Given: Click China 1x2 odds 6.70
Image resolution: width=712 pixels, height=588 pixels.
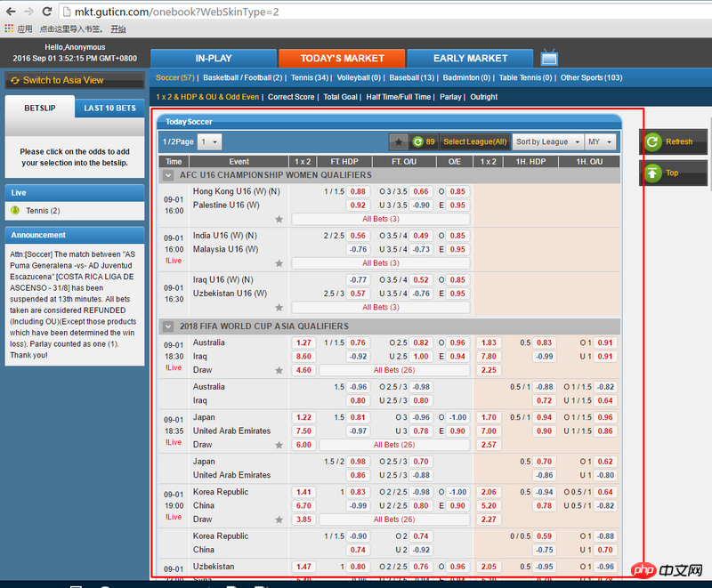Looking at the screenshot, I should (x=303, y=506).
